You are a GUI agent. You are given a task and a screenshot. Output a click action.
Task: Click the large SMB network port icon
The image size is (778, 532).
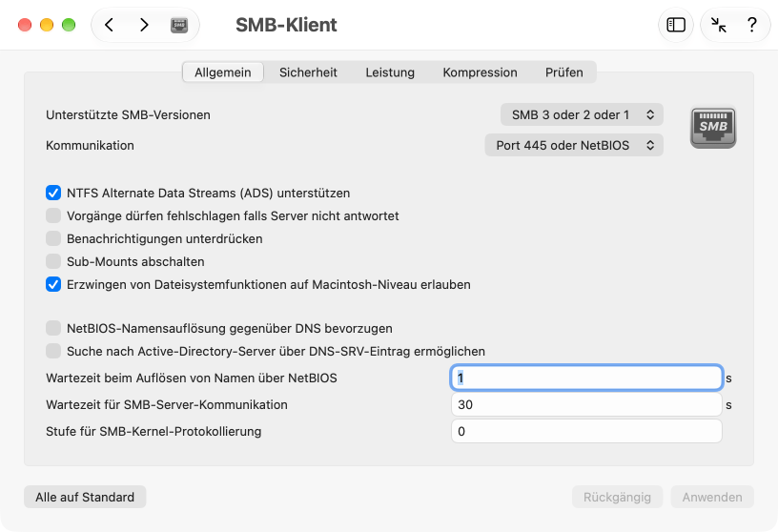[x=713, y=128]
